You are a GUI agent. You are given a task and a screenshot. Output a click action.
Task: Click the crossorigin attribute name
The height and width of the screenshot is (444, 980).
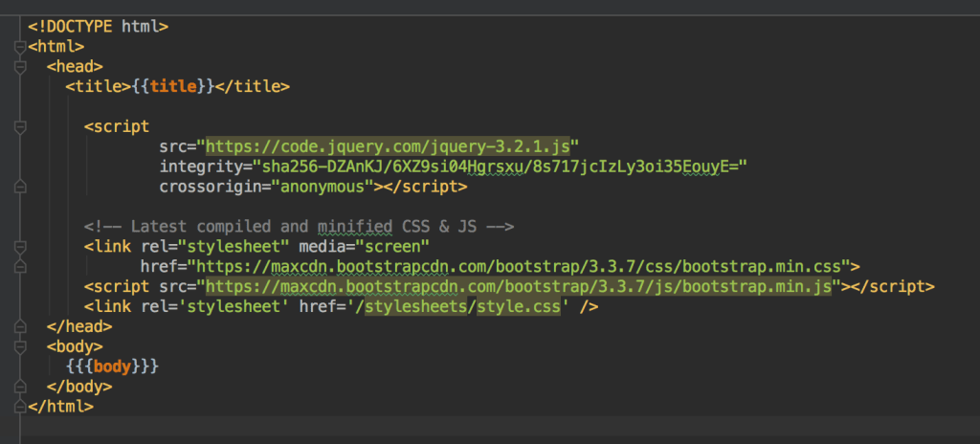click(x=211, y=187)
